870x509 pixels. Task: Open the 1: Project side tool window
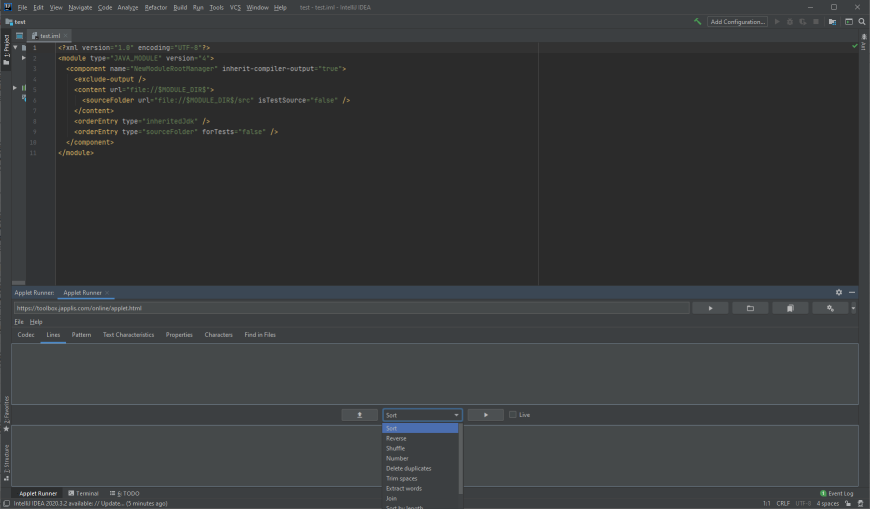pos(6,50)
